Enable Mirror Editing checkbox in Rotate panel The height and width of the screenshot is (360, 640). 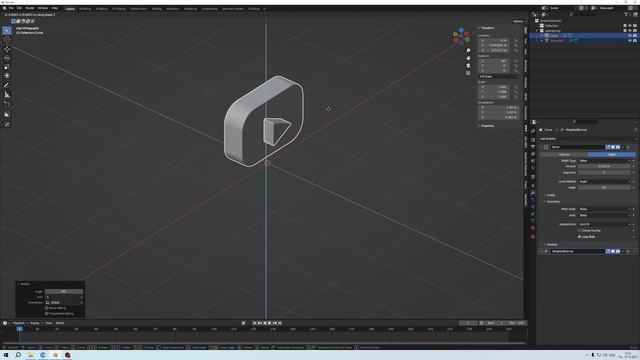47,308
